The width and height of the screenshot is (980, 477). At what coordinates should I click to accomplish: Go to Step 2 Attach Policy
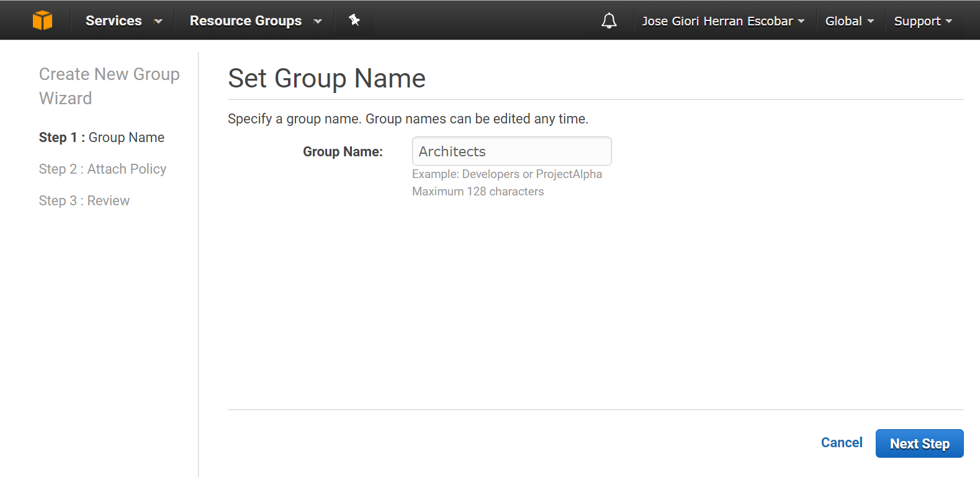102,169
